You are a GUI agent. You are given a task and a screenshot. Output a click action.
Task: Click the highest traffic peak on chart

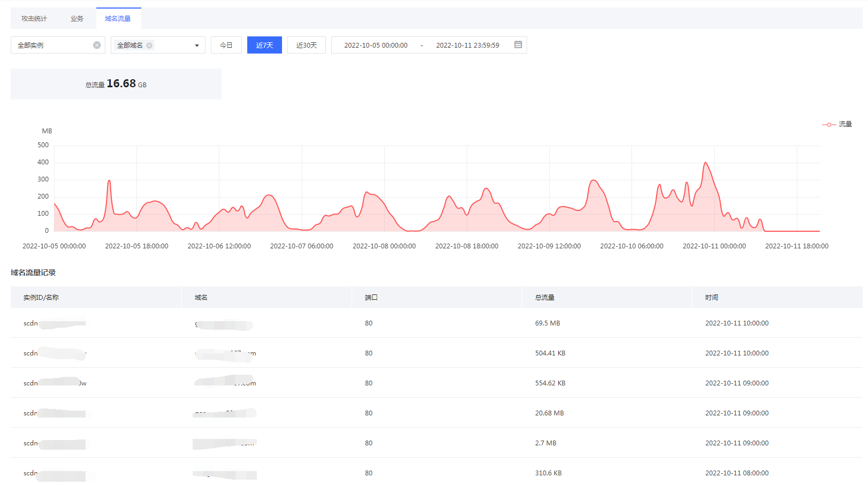(x=705, y=163)
